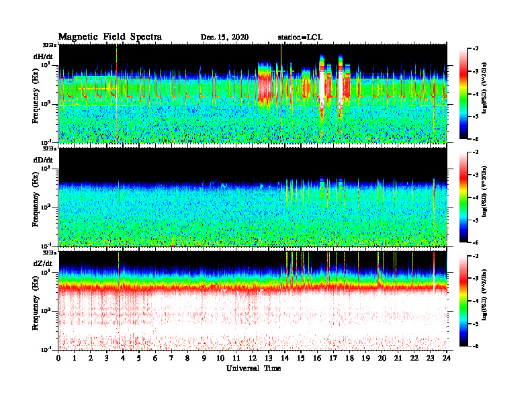The height and width of the screenshot is (411, 532).
Task: Click inside the dZ/dt spectrogram plot
Action: 253,301
